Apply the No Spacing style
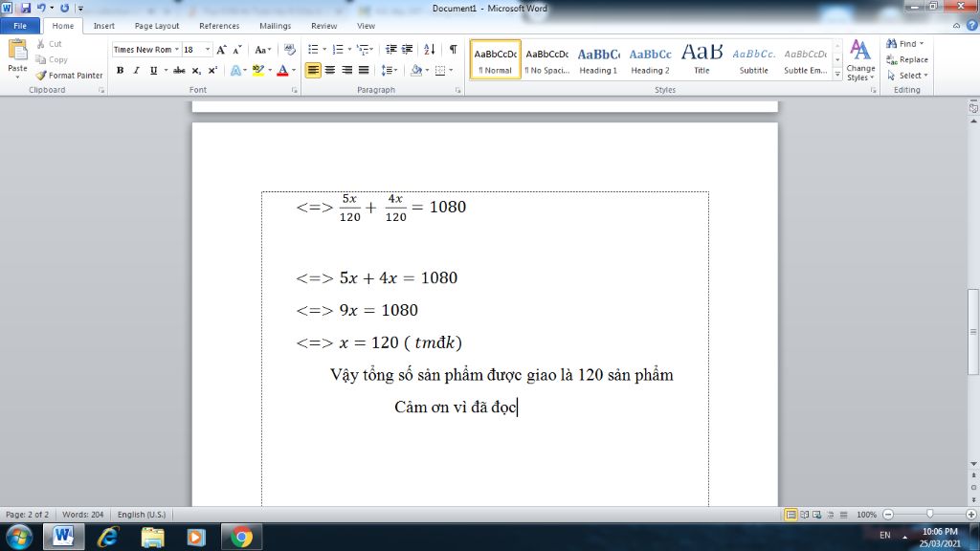This screenshot has width=980, height=551. pos(546,60)
